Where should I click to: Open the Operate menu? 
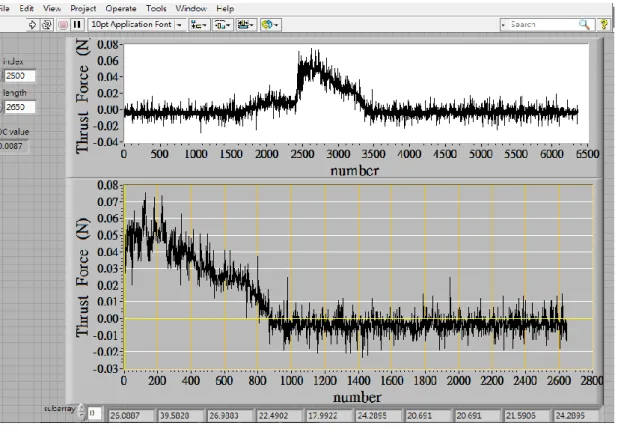(121, 8)
